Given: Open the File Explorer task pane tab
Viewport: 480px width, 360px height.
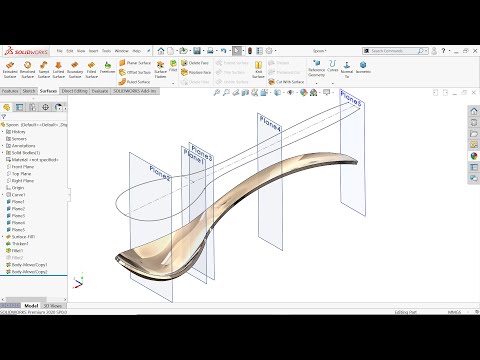Looking at the screenshot, I should click(x=474, y=134).
